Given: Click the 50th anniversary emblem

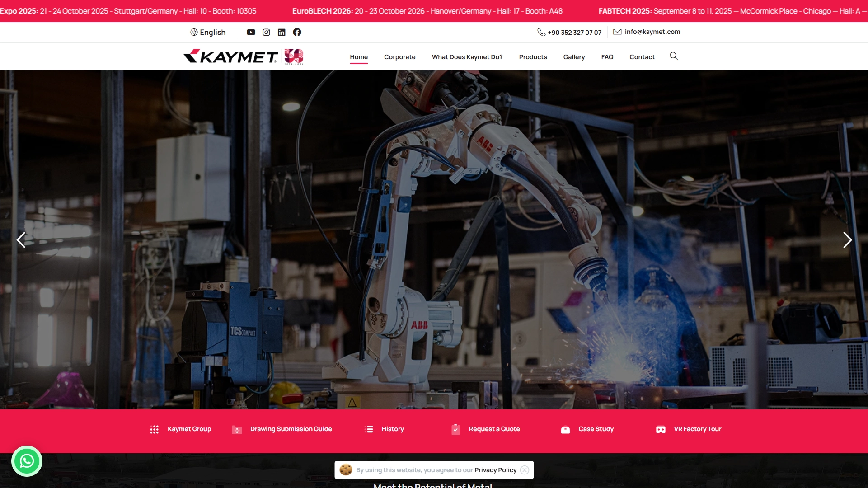Looking at the screenshot, I should tap(294, 56).
